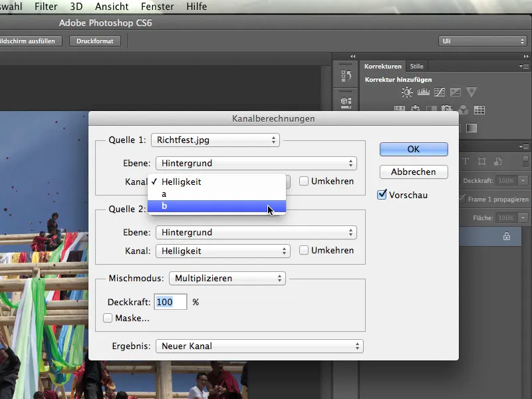Enable Umkehren for Quelle 1
The width and height of the screenshot is (532, 399).
[304, 181]
